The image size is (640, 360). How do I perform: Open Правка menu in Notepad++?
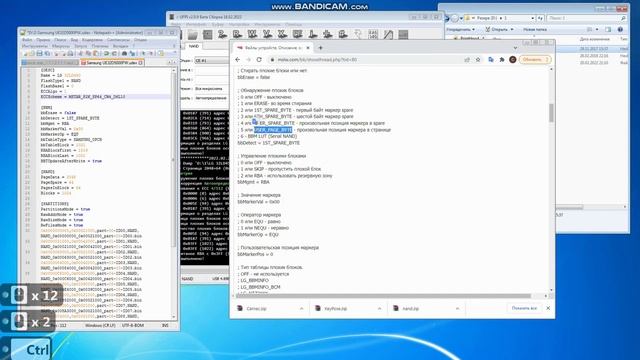coord(43,40)
